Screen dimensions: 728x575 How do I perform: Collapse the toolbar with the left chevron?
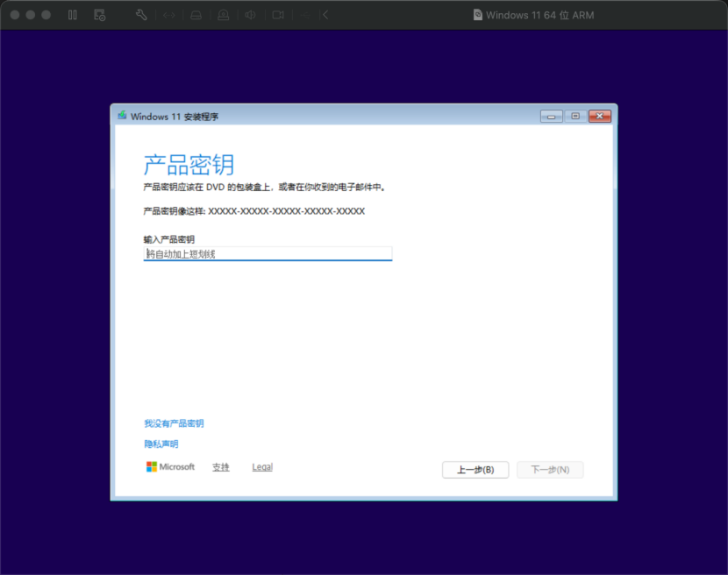[x=326, y=15]
